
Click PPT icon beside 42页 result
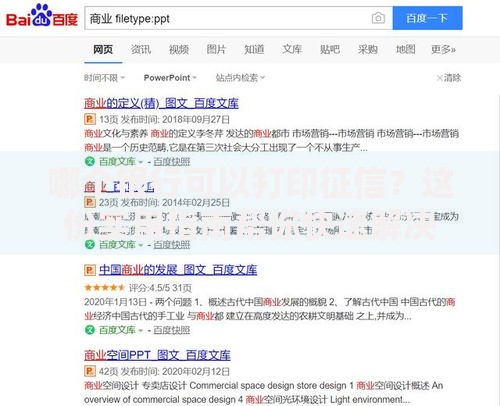pos(89,371)
